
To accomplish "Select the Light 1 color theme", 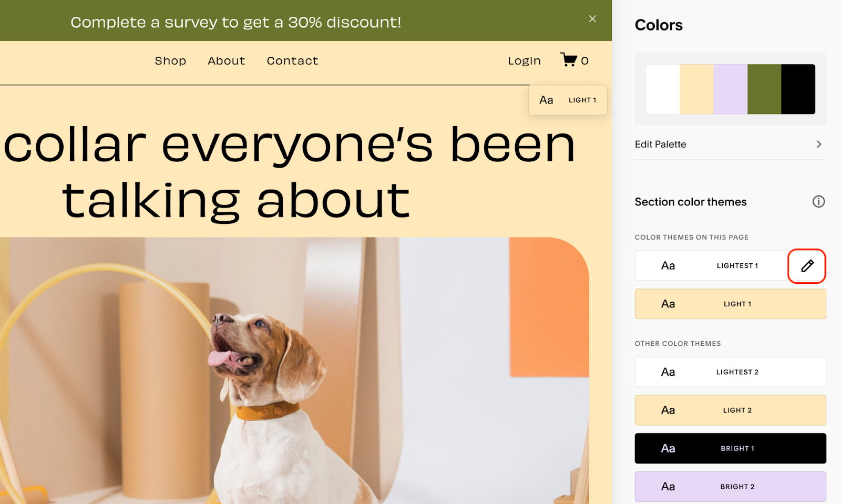I will (730, 304).
